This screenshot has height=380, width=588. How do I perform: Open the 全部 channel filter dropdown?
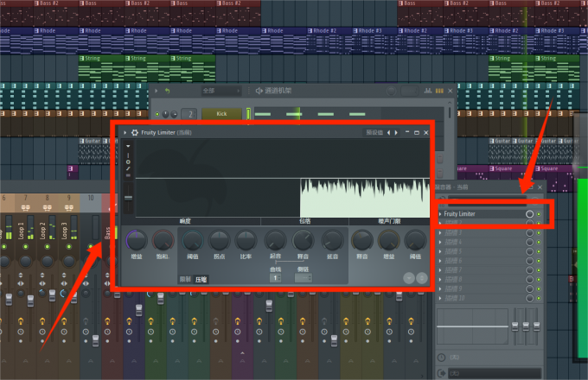tap(220, 91)
